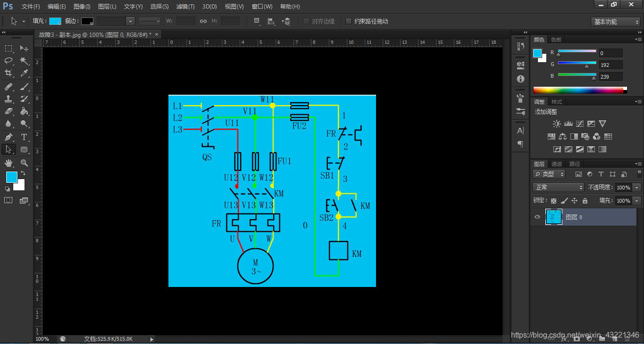Viewport: 644px width, 344px height.
Task: Hide 图层 0 layer visibility eye
Action: [x=537, y=217]
